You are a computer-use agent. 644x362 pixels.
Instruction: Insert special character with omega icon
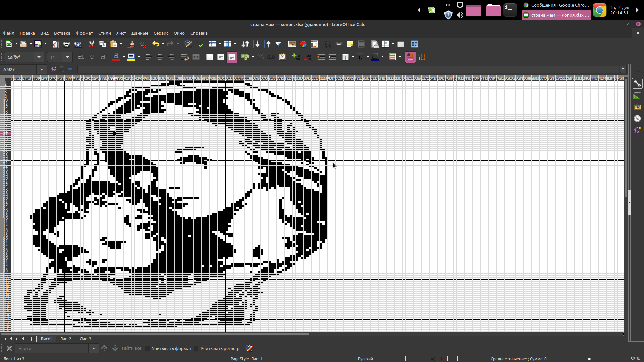[x=328, y=44]
